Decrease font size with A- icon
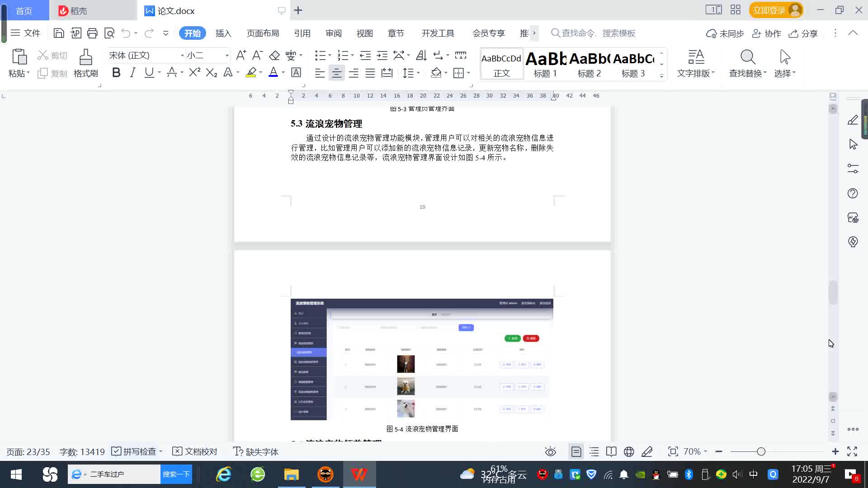 [257, 55]
